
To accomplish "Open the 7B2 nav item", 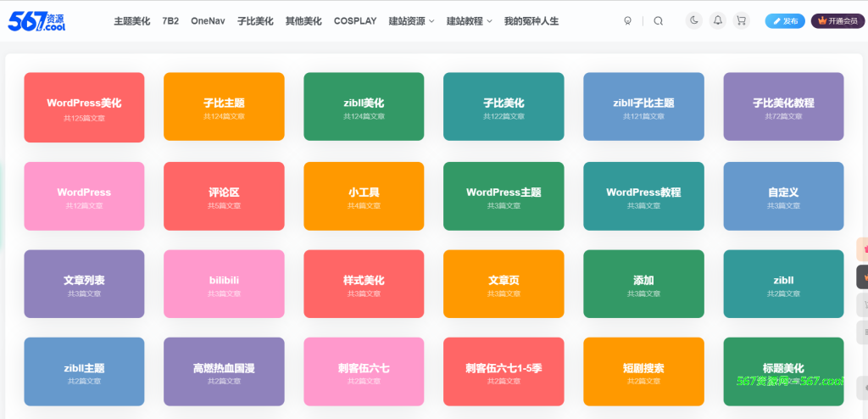I will click(x=170, y=21).
